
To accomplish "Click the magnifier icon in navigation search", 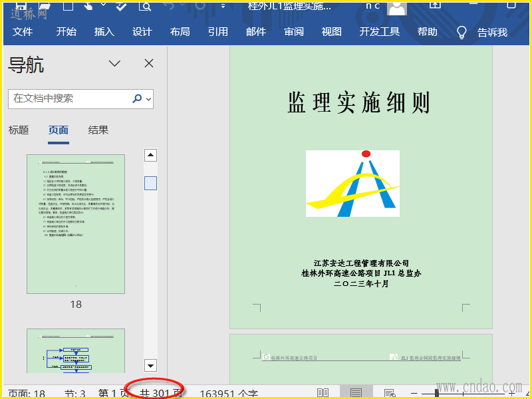I will (137, 98).
